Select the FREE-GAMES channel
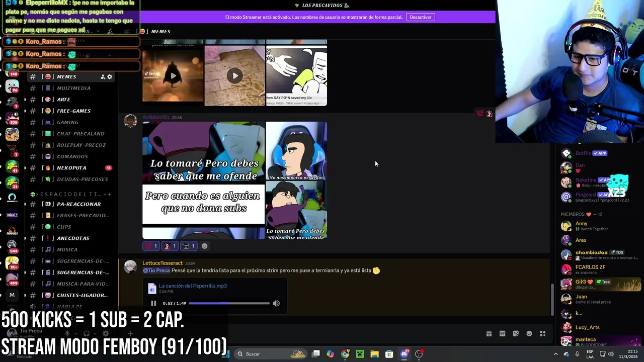The width and height of the screenshot is (644, 362). click(70, 111)
